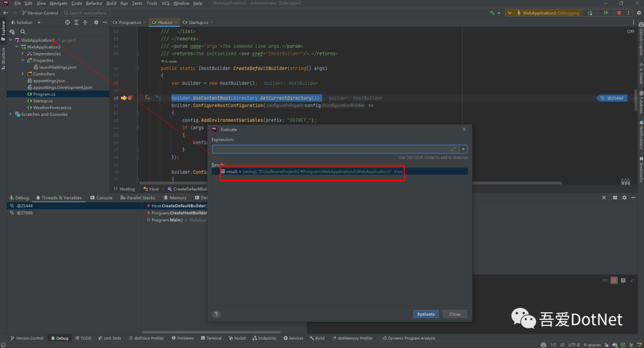
Task: Open the NuGet tool window
Action: coord(237,338)
